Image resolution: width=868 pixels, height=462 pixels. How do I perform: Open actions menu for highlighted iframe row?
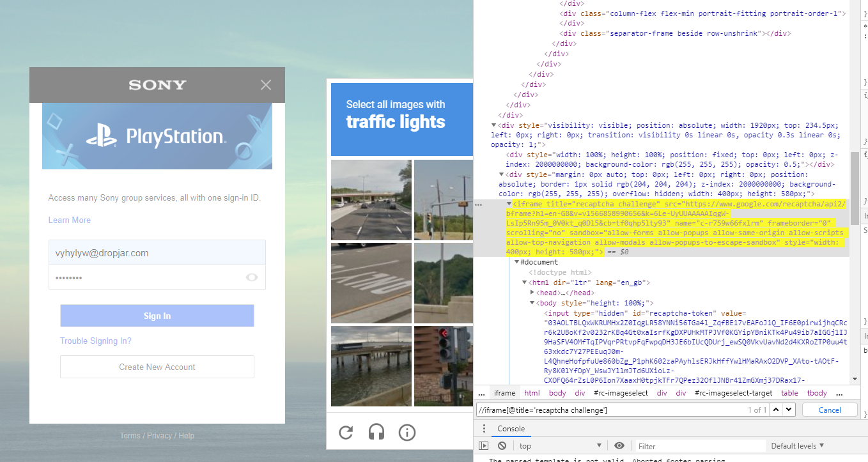[x=479, y=204]
